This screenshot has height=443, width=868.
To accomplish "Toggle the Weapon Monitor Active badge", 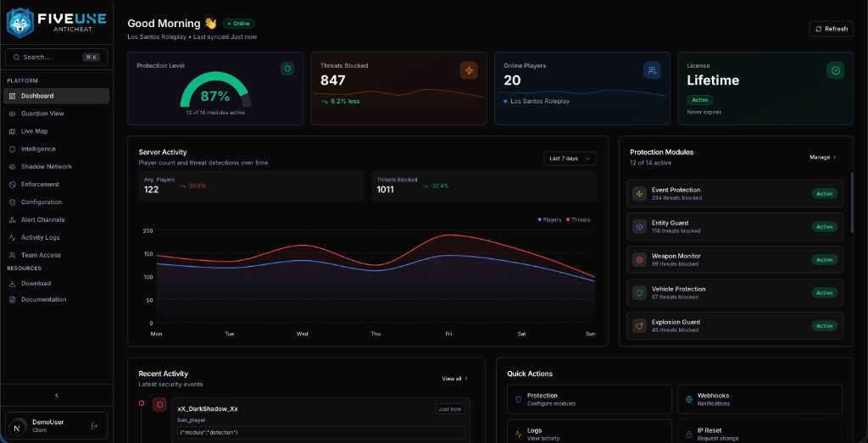I will 824,259.
